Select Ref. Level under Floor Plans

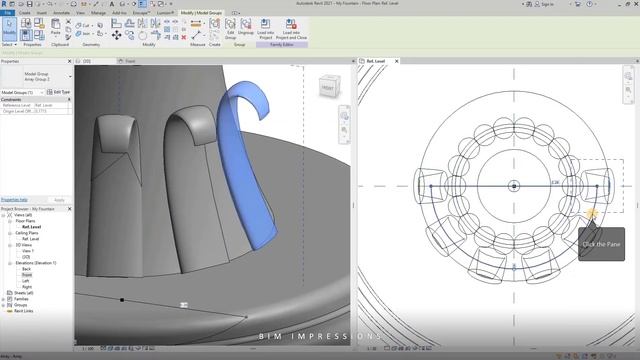31,227
